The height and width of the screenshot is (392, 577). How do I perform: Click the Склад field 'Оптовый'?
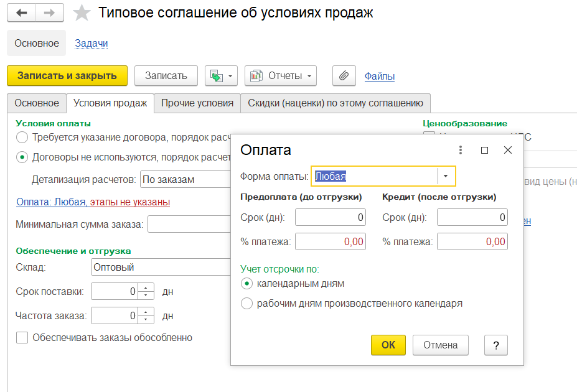coord(161,268)
